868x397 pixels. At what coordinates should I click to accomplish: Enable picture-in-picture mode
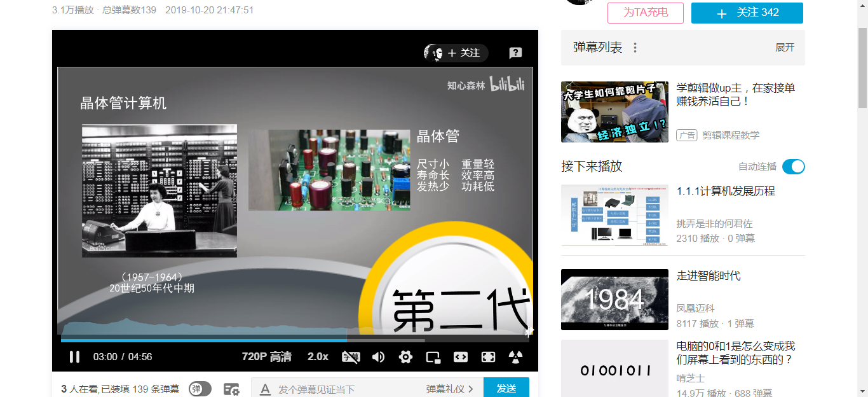[x=433, y=357]
